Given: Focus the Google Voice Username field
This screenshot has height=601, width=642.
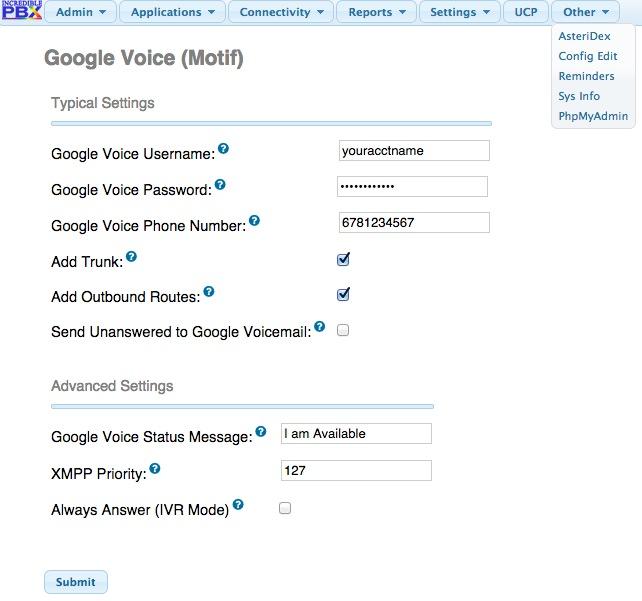Looking at the screenshot, I should tap(414, 151).
